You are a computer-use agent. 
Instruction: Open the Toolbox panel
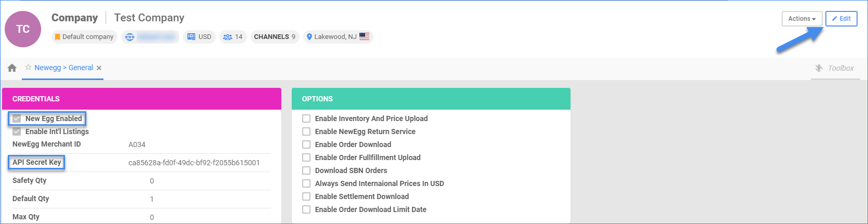(x=834, y=68)
